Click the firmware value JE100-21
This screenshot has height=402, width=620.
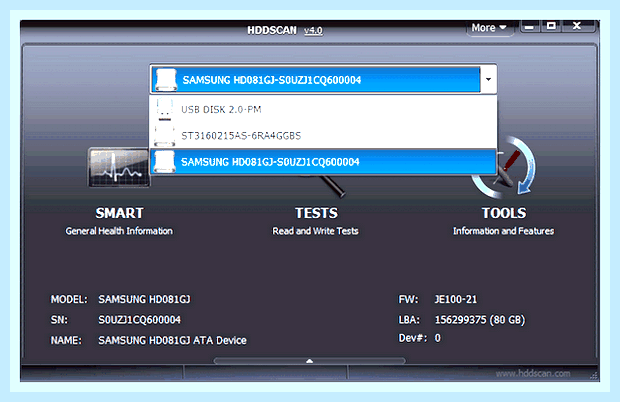pyautogui.click(x=456, y=299)
